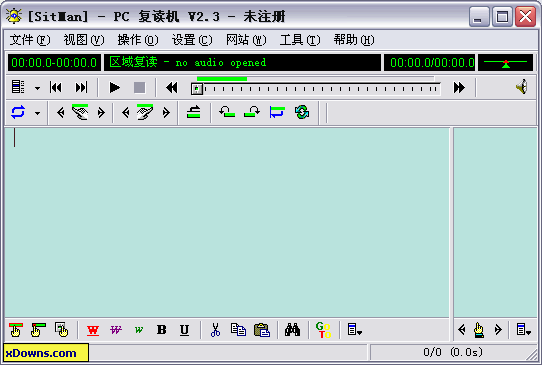Toggle bold text formatting
The height and width of the screenshot is (365, 542).
coord(161,330)
